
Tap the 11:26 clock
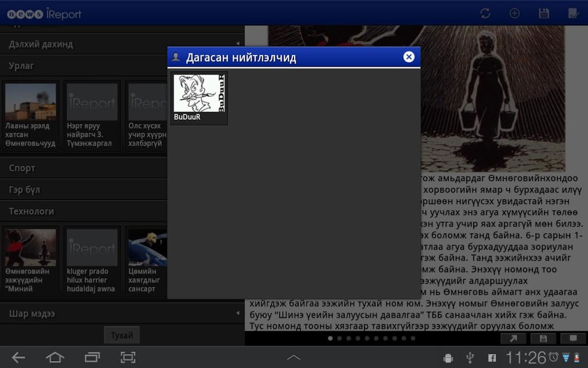[526, 358]
